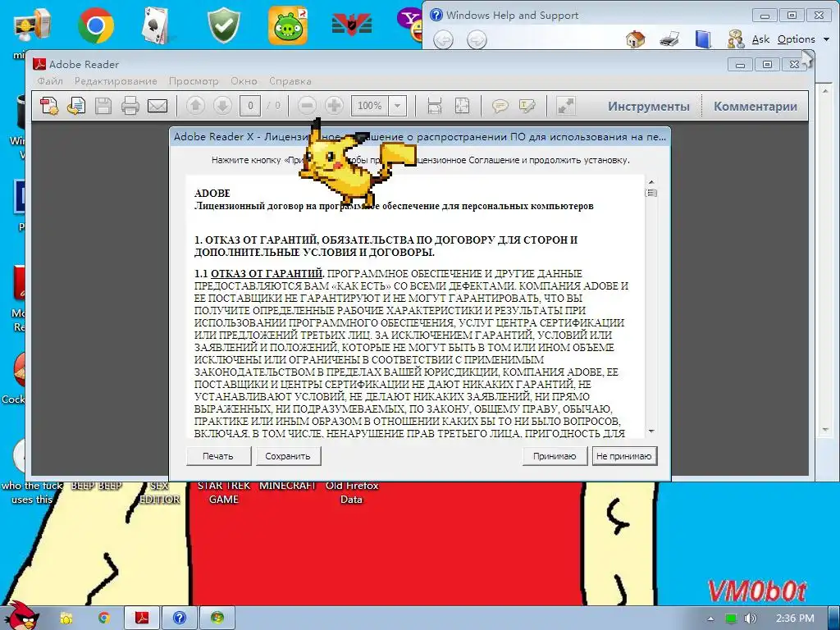Screen dimensions: 840x630
Task: Click the STAR TREK GAME desktop label
Action: pos(223,492)
